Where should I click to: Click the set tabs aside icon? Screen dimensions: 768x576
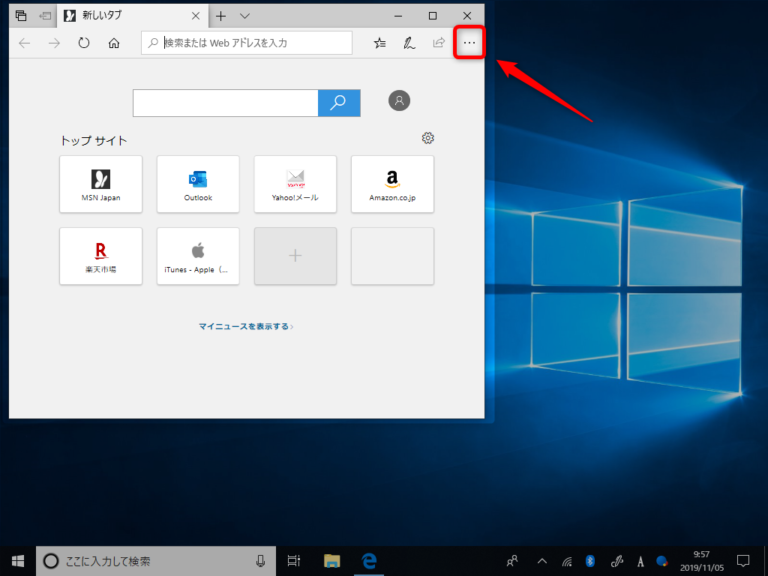point(45,16)
